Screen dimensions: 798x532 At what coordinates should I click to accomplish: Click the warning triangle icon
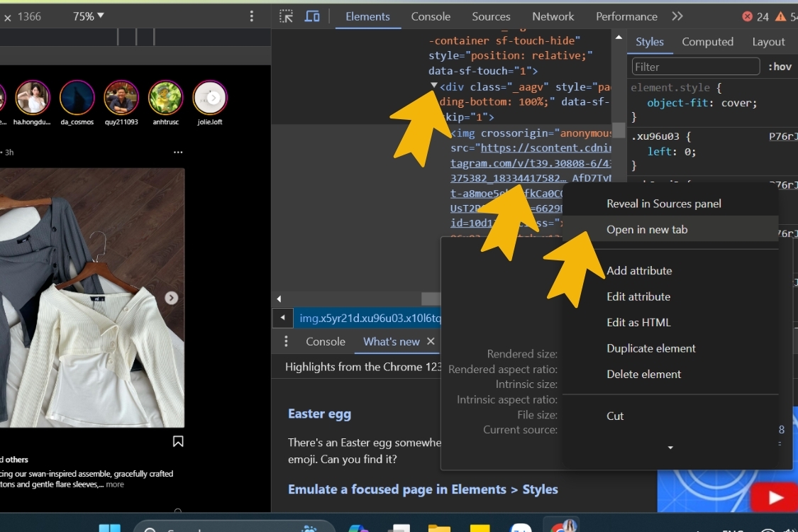780,16
